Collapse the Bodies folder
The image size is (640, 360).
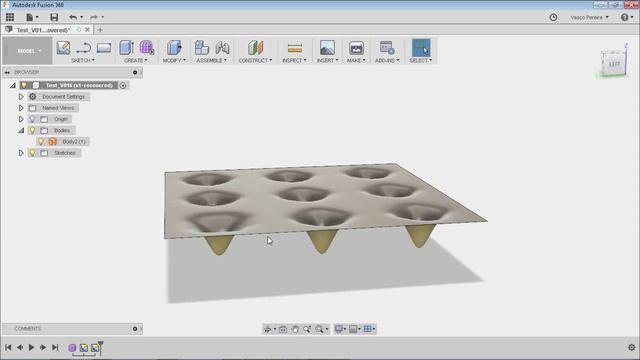click(21, 131)
